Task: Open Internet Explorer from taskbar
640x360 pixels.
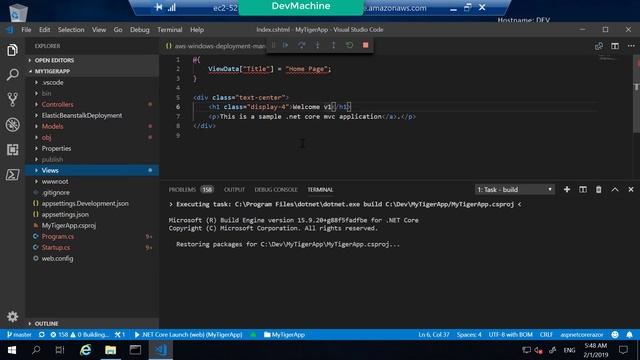Action: click(85, 350)
